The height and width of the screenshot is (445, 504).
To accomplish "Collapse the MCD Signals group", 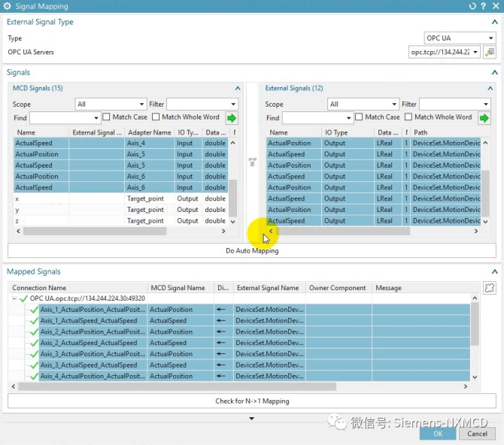I will pos(238,88).
